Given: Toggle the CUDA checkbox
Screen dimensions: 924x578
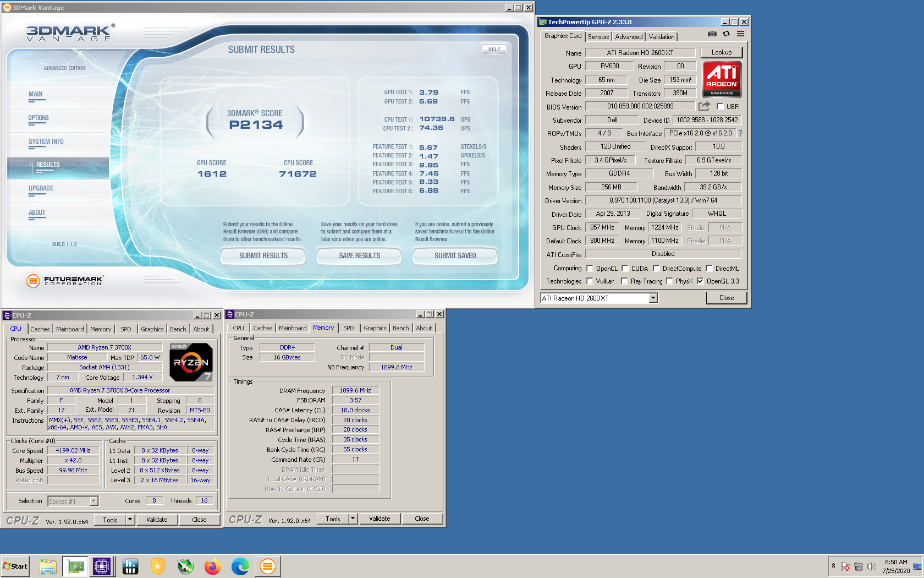Looking at the screenshot, I should pos(625,269).
